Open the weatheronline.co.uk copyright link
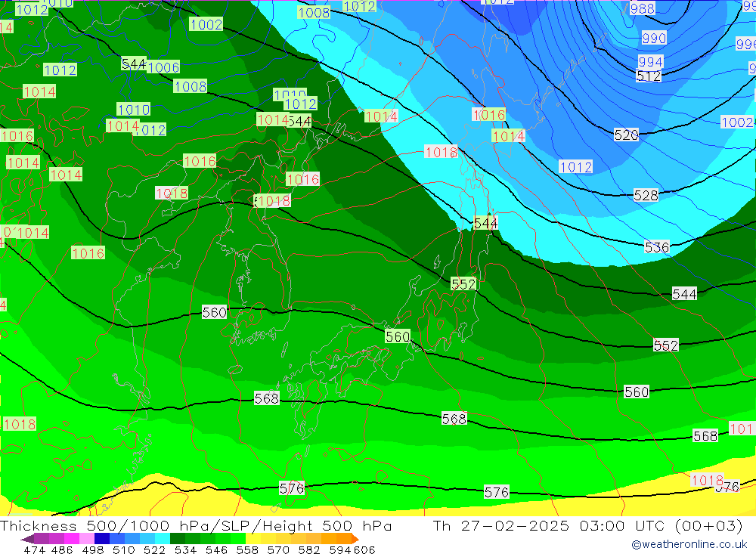Viewport: 756px width, 554px height. click(689, 544)
